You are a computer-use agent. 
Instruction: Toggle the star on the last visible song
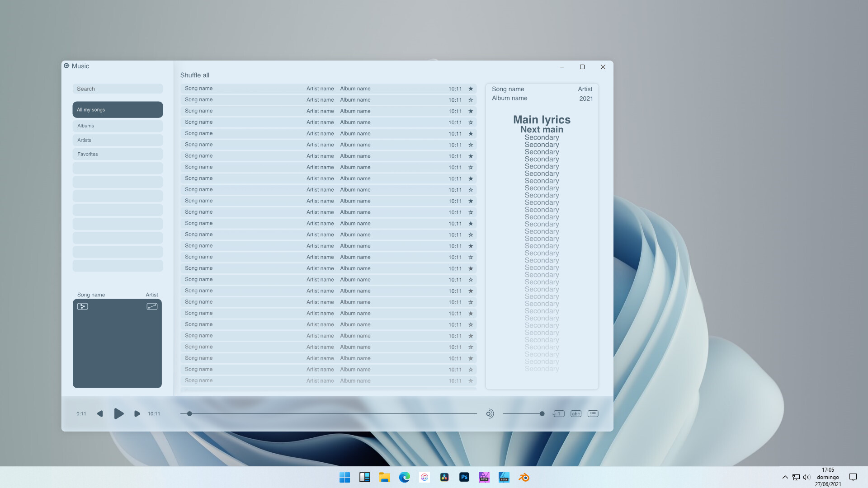(x=470, y=380)
